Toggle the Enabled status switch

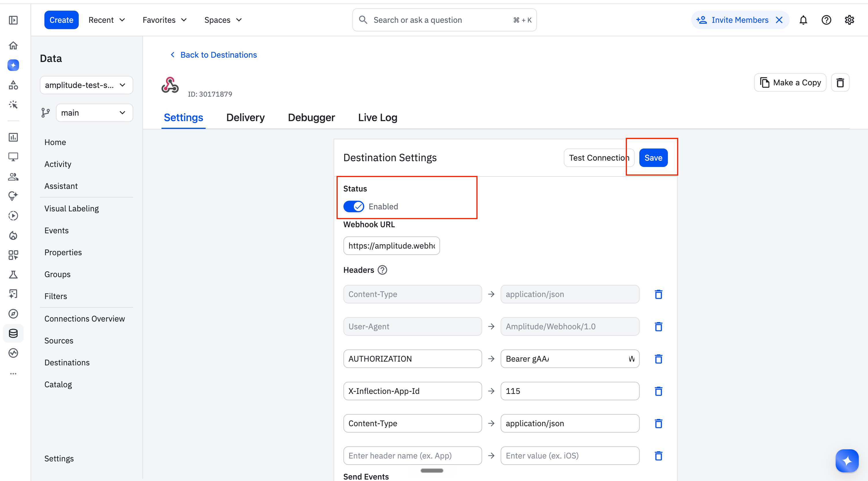[x=354, y=206]
